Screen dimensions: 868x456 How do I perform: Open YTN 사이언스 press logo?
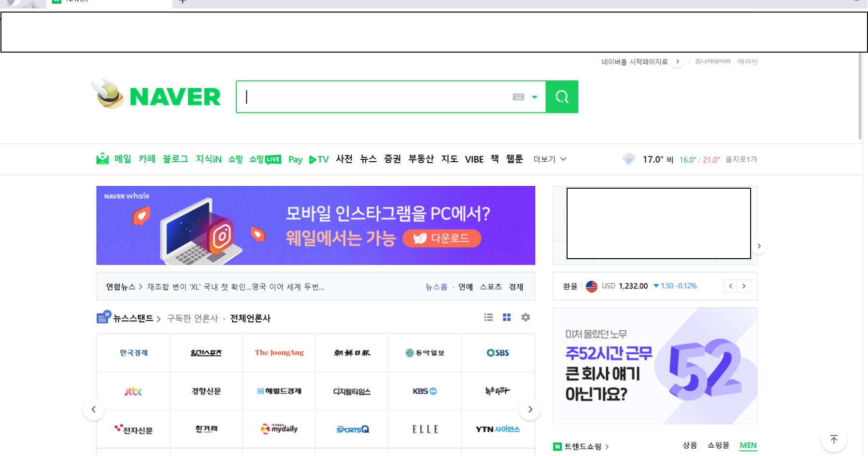498,429
